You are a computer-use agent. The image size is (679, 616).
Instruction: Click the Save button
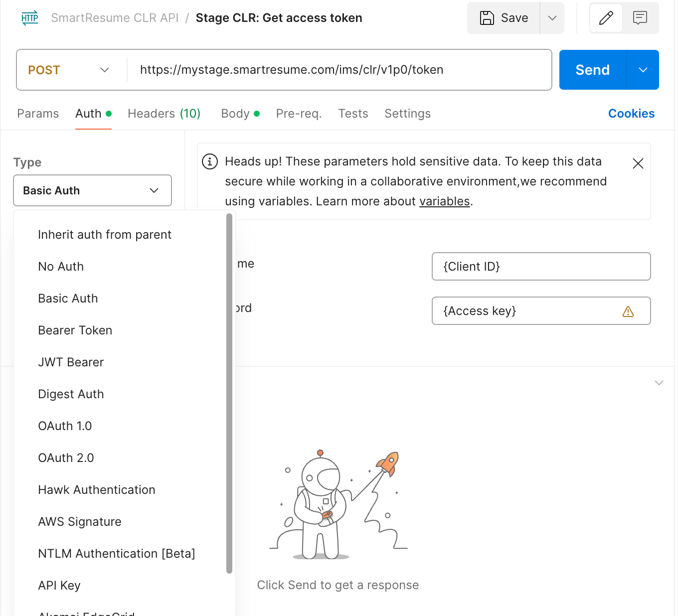coord(504,18)
